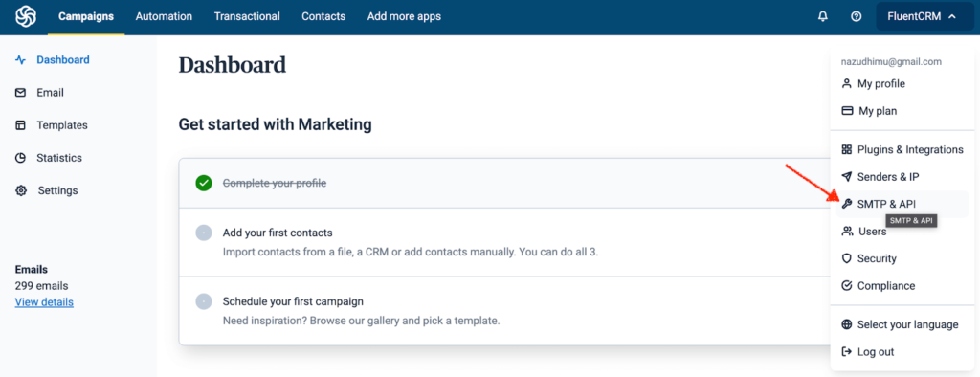Click the Security shield icon

pyautogui.click(x=847, y=258)
